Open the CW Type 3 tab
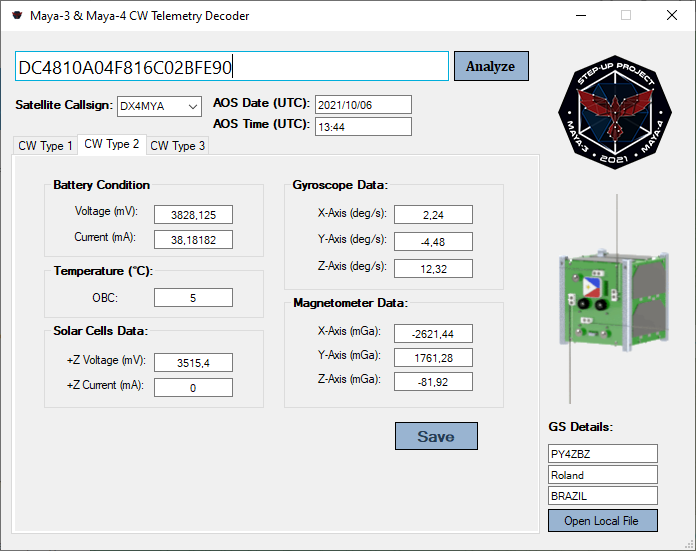Screen dimensions: 696x551 tap(178, 146)
